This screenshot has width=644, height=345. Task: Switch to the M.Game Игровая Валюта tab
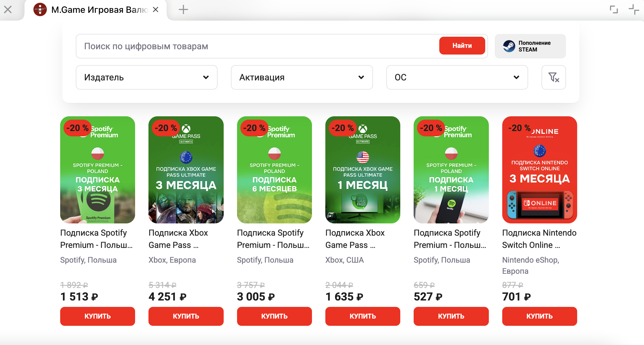pos(99,10)
